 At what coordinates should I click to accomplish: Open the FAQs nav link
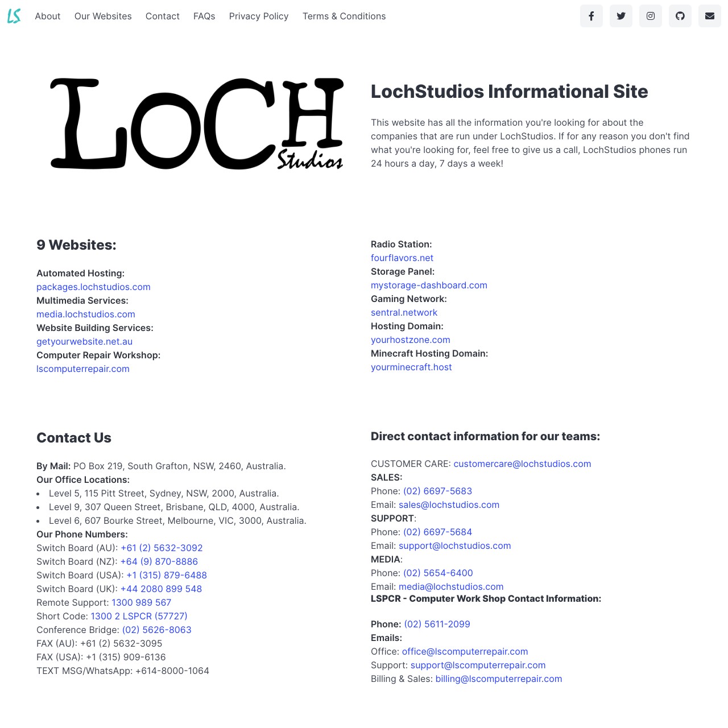[x=204, y=16]
